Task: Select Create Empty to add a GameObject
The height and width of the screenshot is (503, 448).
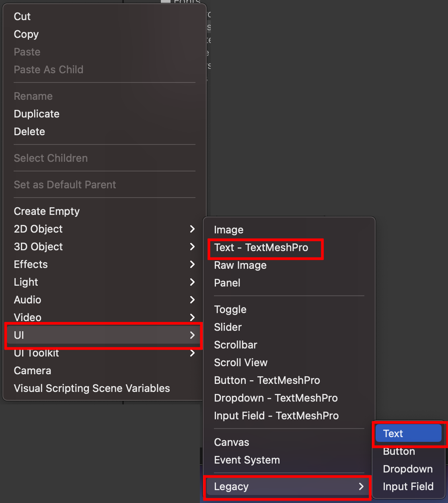Action: coord(47,211)
